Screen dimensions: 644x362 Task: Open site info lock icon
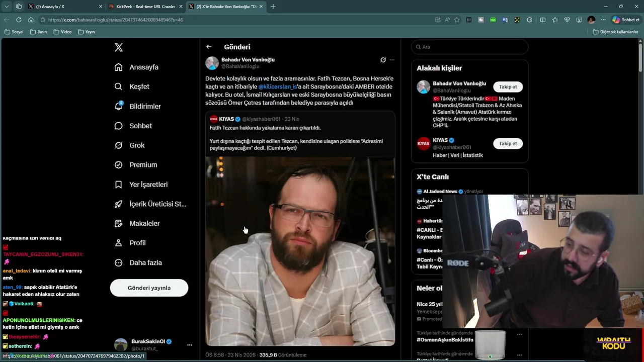(x=44, y=20)
